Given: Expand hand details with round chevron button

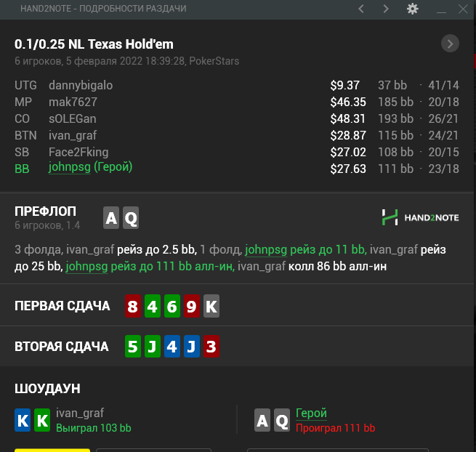Looking at the screenshot, I should coord(450,44).
